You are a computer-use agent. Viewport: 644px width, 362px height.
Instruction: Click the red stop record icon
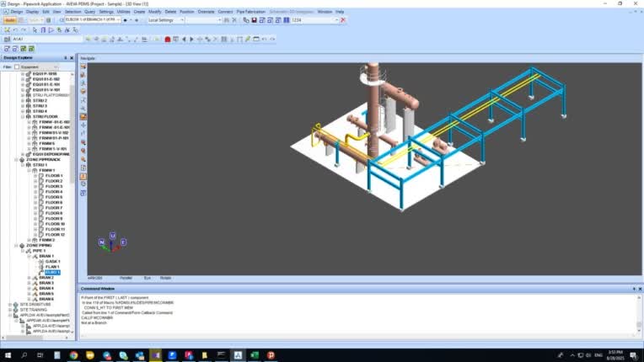coord(168,40)
